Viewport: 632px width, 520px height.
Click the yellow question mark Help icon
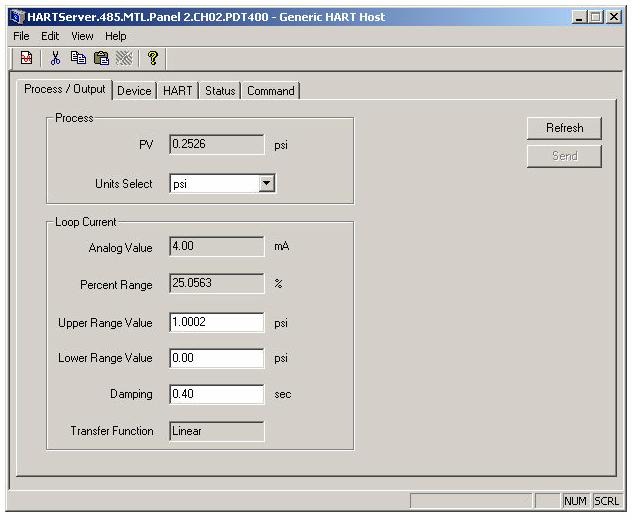[x=152, y=58]
